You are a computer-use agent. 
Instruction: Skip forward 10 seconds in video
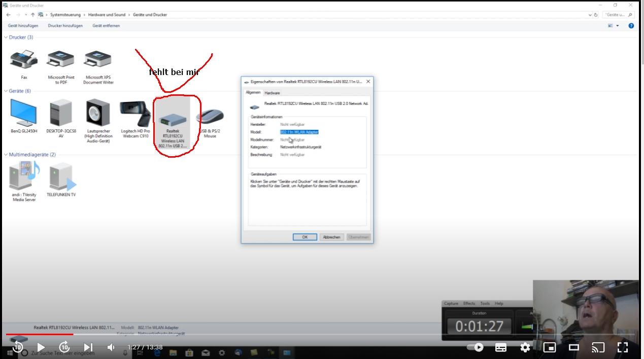[x=64, y=347]
